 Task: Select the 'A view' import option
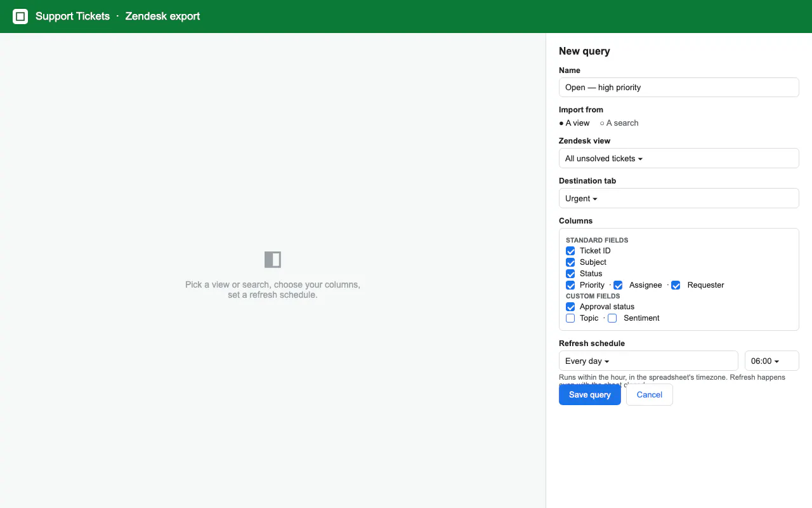coord(574,123)
